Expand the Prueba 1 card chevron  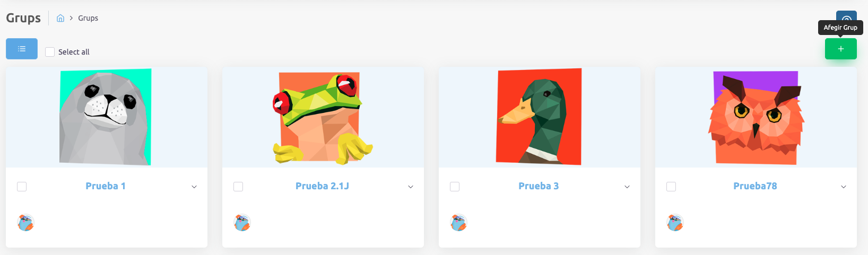(x=194, y=187)
